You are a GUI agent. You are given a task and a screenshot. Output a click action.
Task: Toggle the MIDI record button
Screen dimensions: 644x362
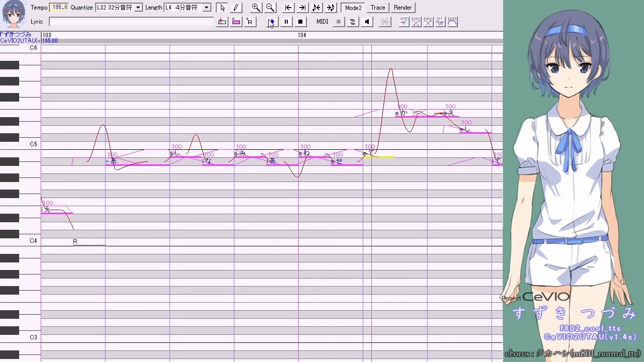pos(339,22)
